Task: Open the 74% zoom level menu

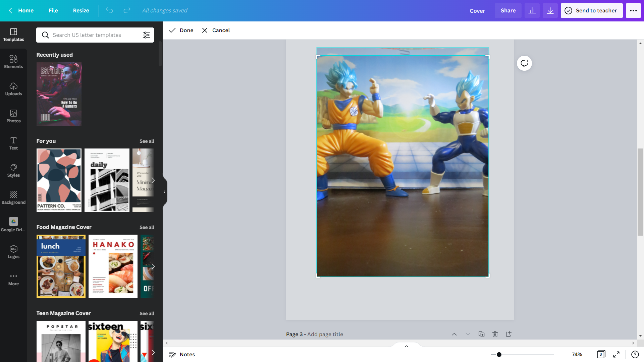Action: tap(577, 354)
